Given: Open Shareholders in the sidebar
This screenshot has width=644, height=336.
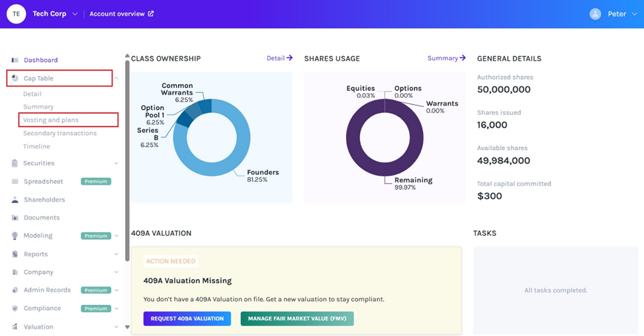Looking at the screenshot, I should (x=44, y=200).
